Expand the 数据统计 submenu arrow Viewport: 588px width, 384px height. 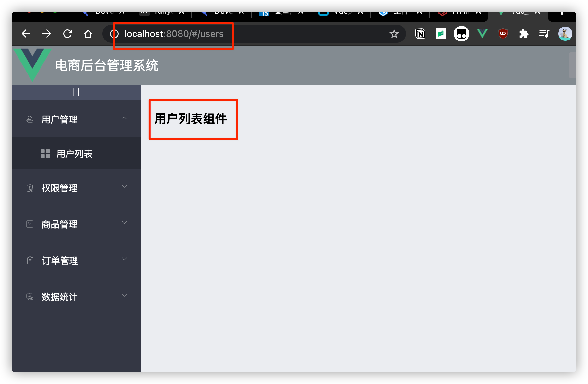(x=124, y=295)
